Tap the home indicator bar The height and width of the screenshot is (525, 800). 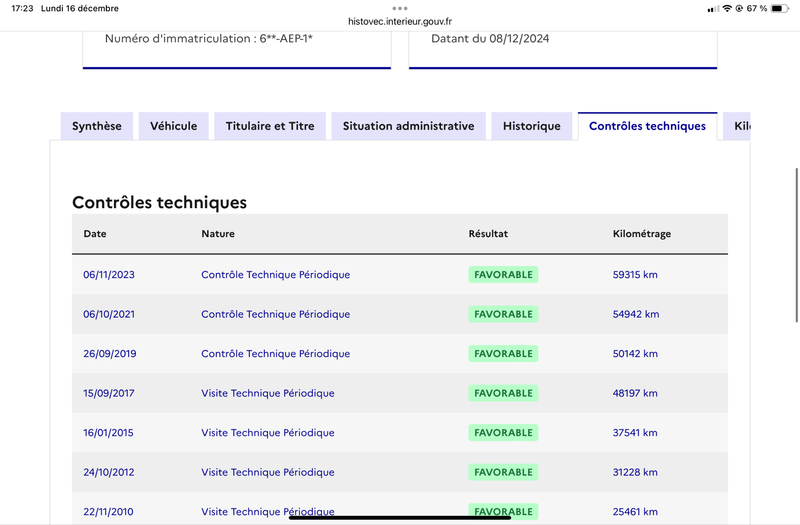coord(400,517)
